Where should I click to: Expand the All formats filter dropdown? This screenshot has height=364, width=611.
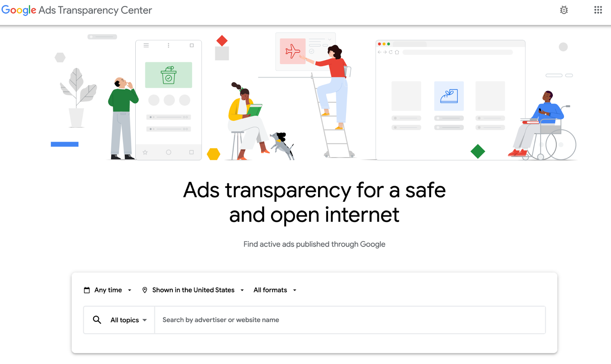[274, 290]
